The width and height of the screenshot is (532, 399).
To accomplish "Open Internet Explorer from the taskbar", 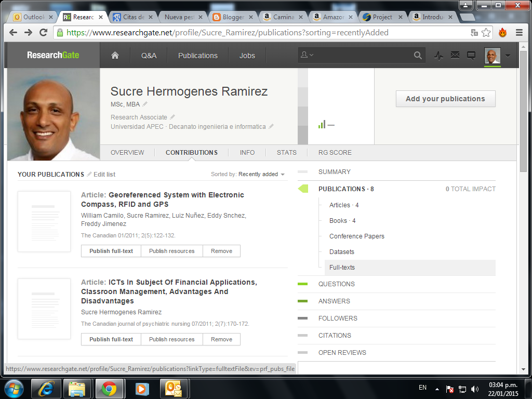I will 46,389.
